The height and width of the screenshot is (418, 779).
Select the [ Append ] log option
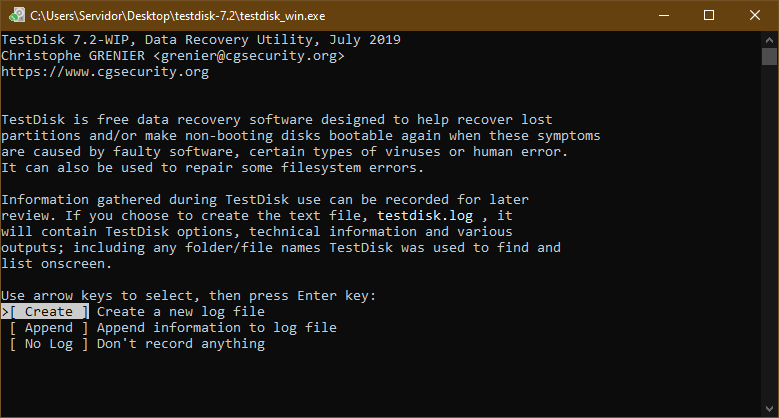[x=49, y=328]
